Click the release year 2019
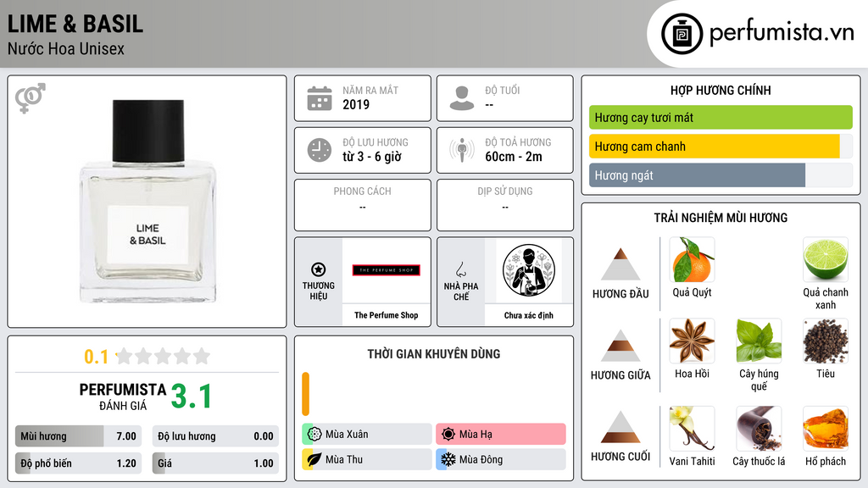The image size is (868, 488). pos(356,104)
